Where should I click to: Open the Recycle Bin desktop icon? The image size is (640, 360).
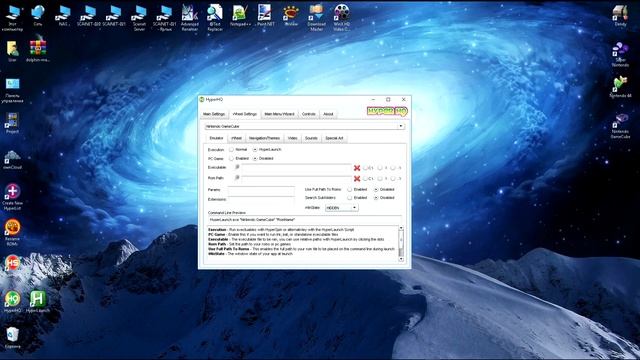click(12, 338)
